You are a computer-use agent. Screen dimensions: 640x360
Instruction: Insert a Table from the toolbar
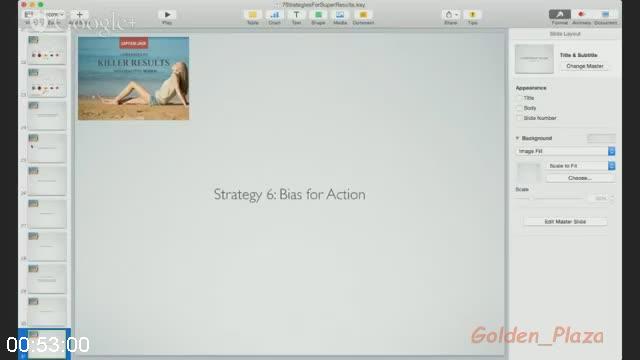pyautogui.click(x=253, y=15)
